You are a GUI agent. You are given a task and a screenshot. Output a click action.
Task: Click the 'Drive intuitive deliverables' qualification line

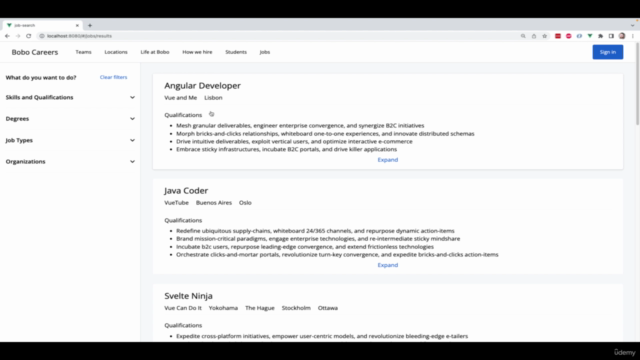[294, 142]
